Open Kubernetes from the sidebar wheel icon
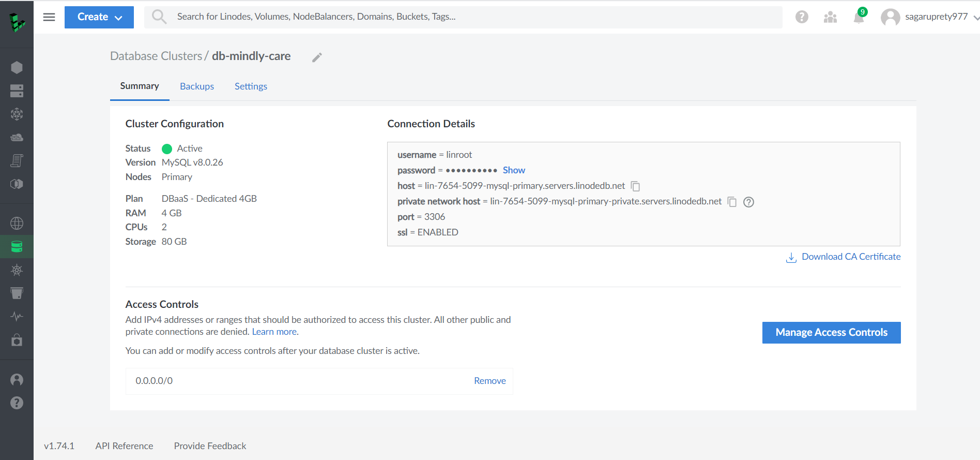 [x=17, y=270]
